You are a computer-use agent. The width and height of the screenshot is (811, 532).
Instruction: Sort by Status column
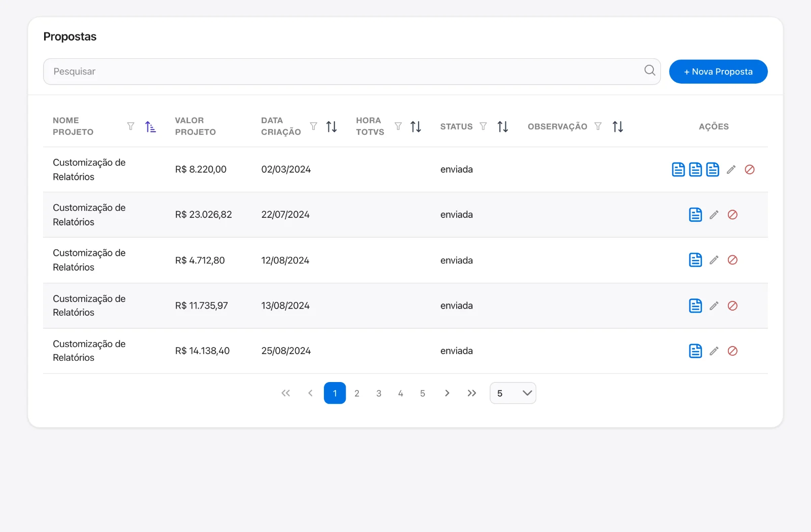503,127
